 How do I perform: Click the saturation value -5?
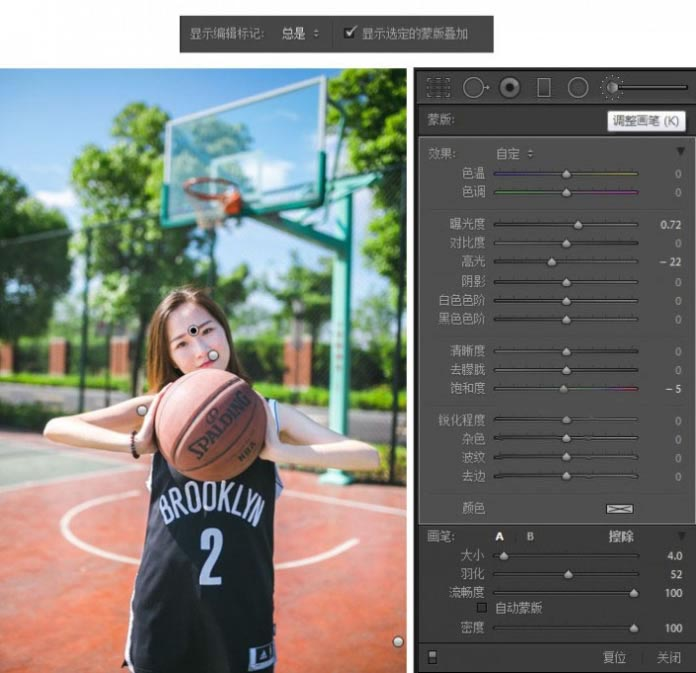(673, 389)
